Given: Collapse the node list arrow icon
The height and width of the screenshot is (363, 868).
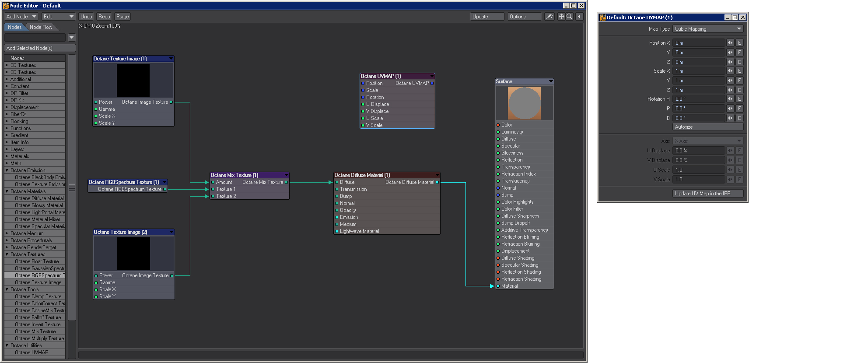Looking at the screenshot, I should (579, 17).
